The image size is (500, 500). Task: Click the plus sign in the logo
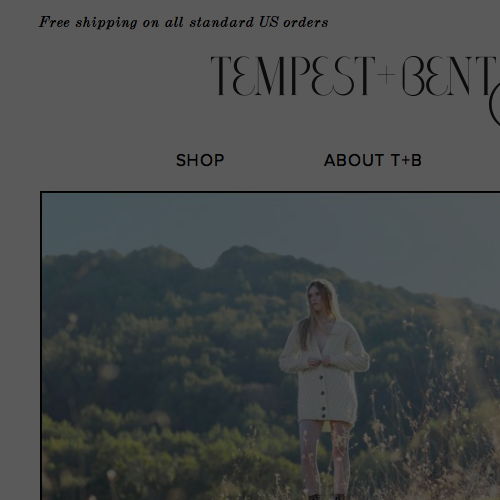coord(386,75)
